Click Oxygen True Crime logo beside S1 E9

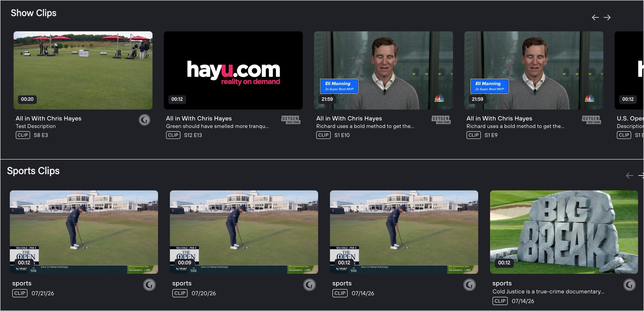[591, 120]
